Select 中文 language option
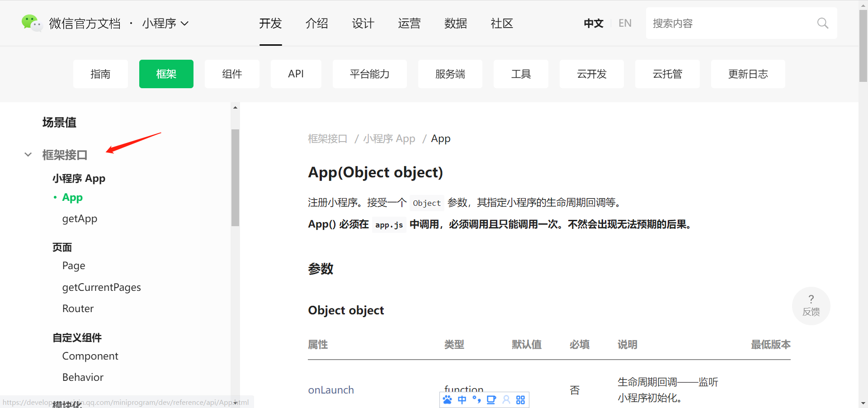Image resolution: width=868 pixels, height=408 pixels. pyautogui.click(x=593, y=23)
